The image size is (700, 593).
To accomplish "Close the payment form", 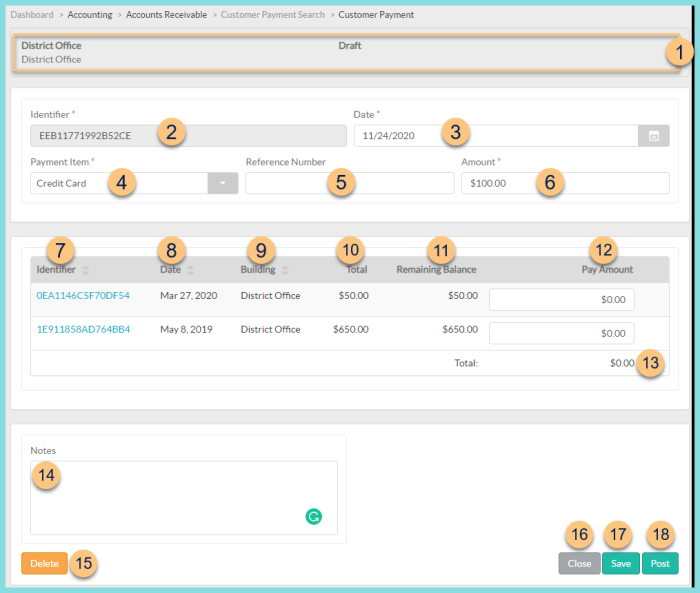I will click(579, 564).
